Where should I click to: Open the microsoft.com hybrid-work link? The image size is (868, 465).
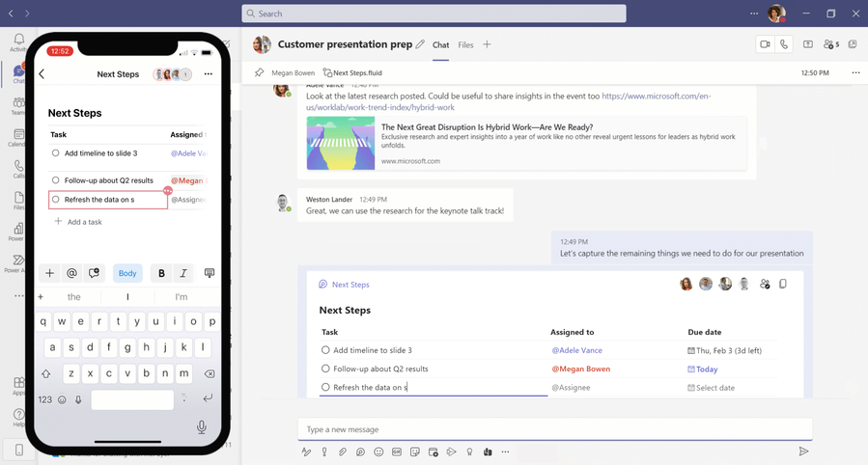(x=508, y=101)
